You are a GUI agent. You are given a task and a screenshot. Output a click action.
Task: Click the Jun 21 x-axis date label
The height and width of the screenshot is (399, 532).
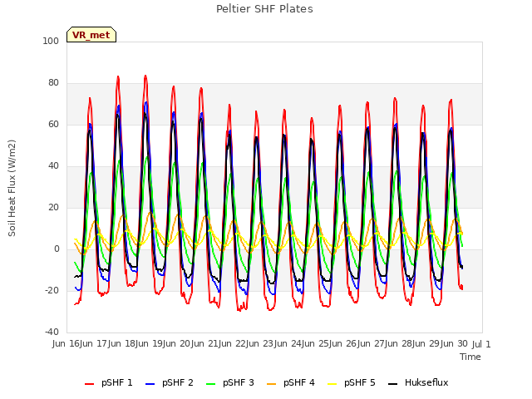205,343
